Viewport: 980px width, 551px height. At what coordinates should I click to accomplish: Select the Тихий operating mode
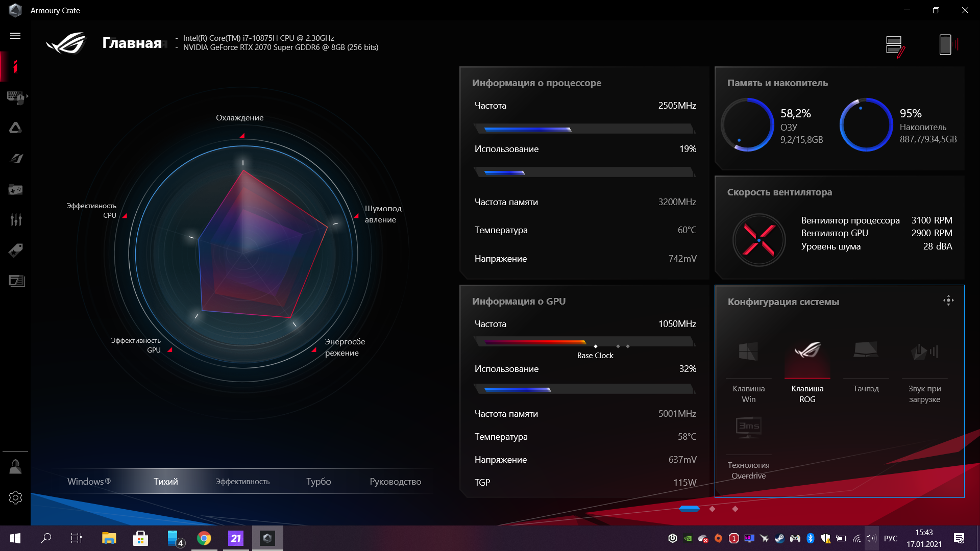point(166,482)
